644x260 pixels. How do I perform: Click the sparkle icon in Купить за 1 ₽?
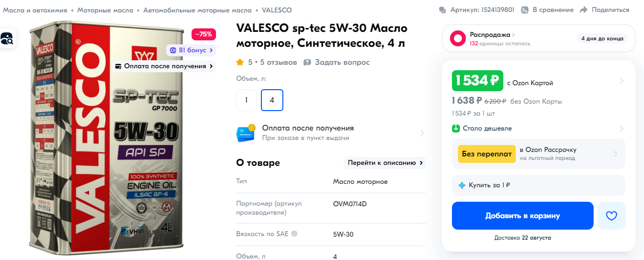462,185
